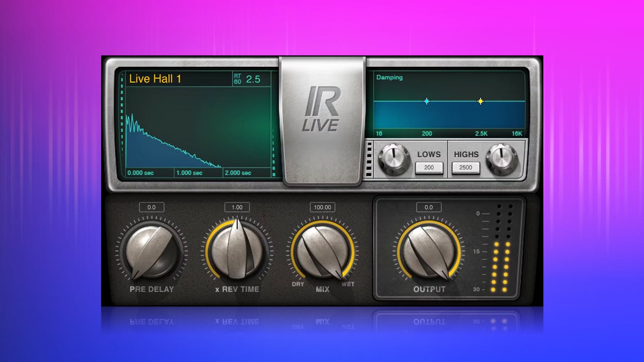Click the Highs frequency field showing 2500

point(466,167)
